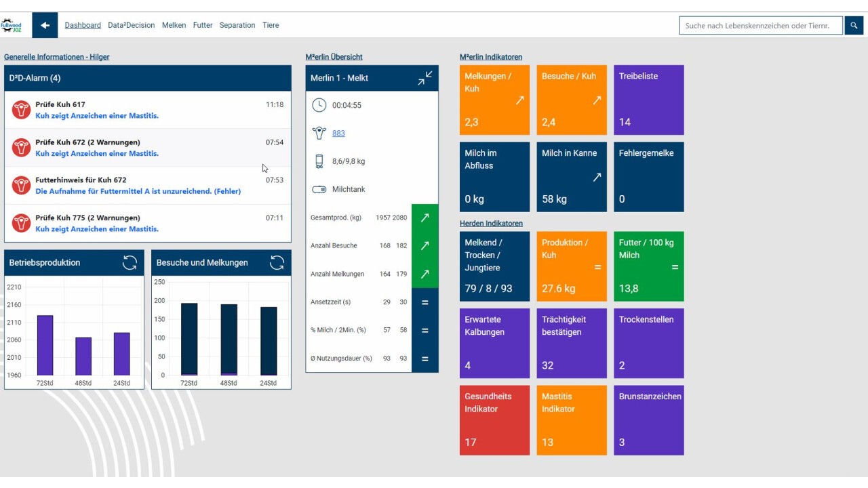Open the Trächtigkeit bestätigen tile
This screenshot has height=488, width=868.
coord(572,343)
